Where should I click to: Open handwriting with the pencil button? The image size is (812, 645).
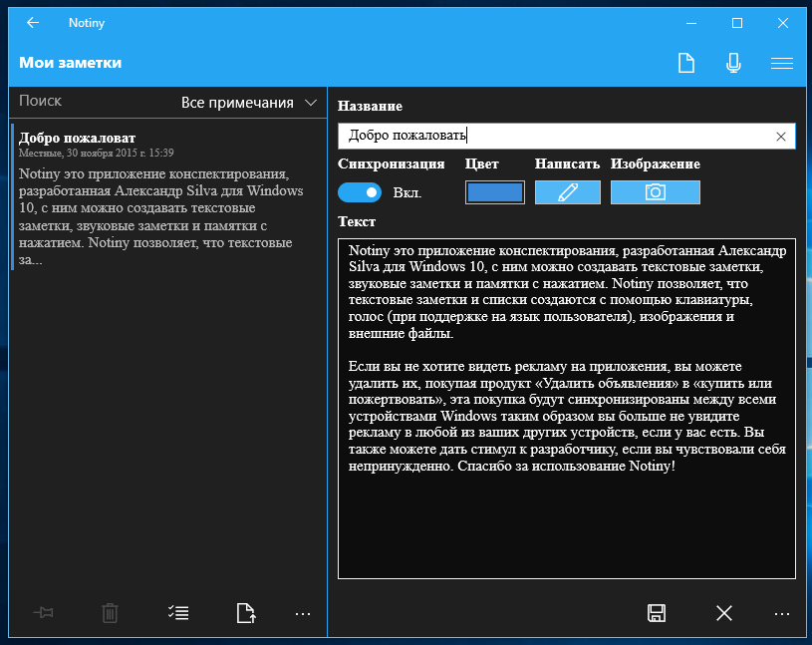click(x=568, y=192)
